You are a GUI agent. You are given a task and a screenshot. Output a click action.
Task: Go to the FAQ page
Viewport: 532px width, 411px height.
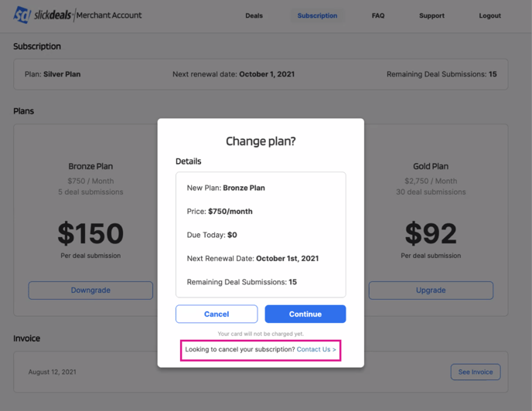click(x=377, y=15)
